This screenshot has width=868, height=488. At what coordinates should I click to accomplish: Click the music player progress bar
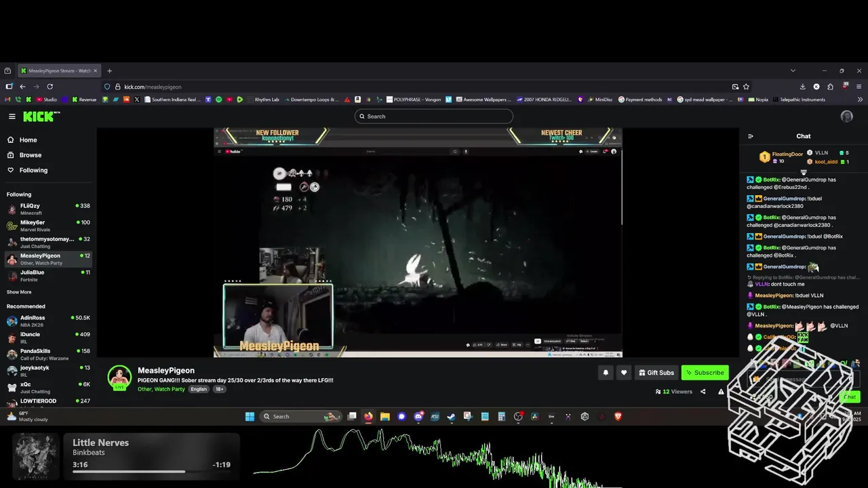(151, 471)
